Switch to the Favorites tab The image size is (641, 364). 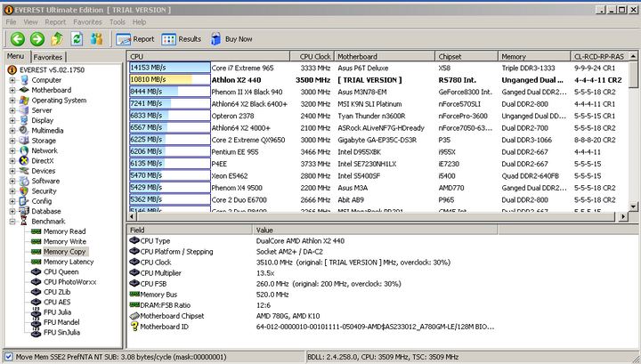tap(48, 57)
